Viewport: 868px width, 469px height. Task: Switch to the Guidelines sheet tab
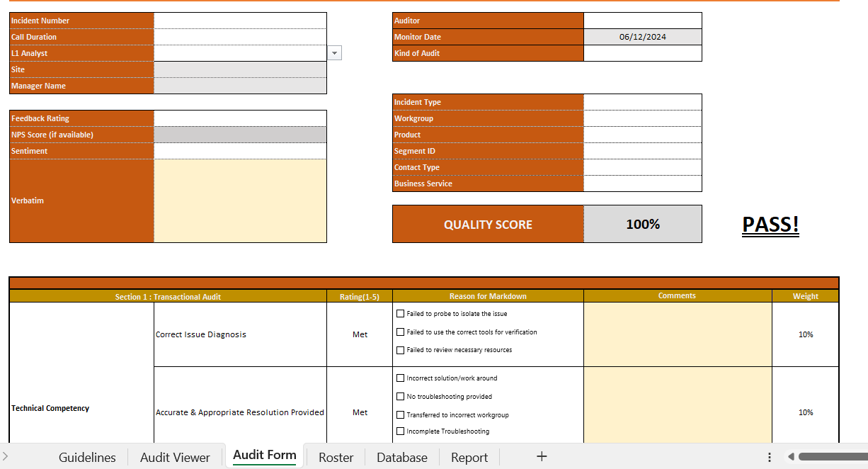coord(87,458)
